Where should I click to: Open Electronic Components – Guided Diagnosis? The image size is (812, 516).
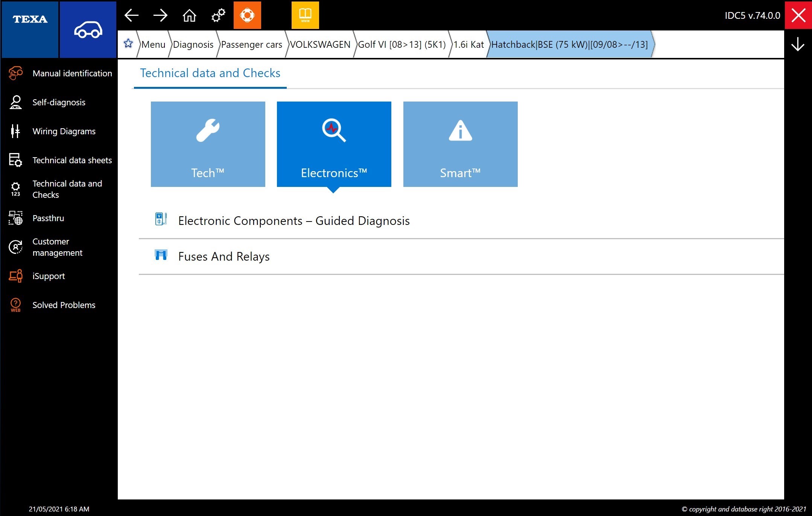pyautogui.click(x=461, y=221)
